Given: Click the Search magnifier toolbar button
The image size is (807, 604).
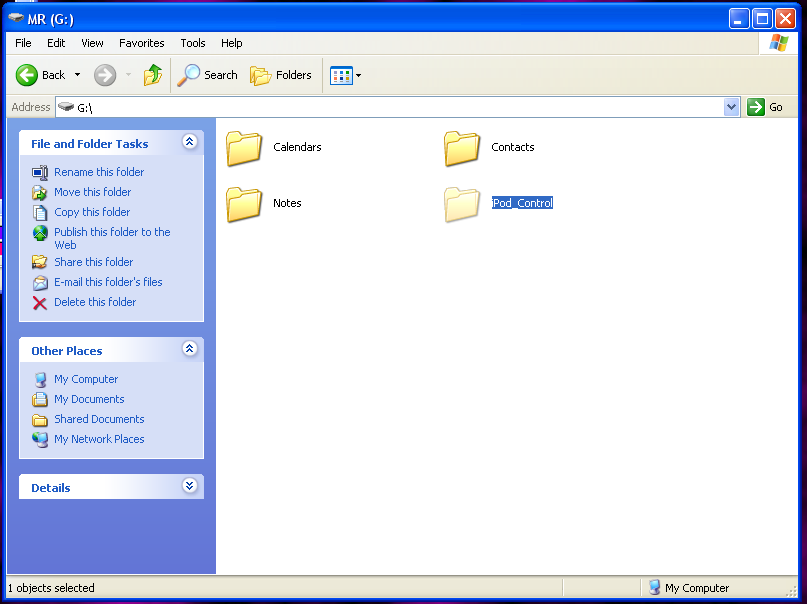Looking at the screenshot, I should [208, 75].
